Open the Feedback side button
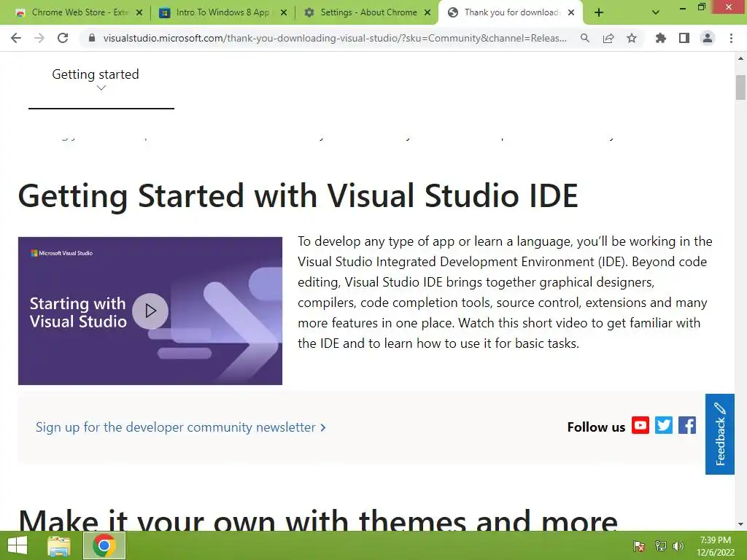 720,434
